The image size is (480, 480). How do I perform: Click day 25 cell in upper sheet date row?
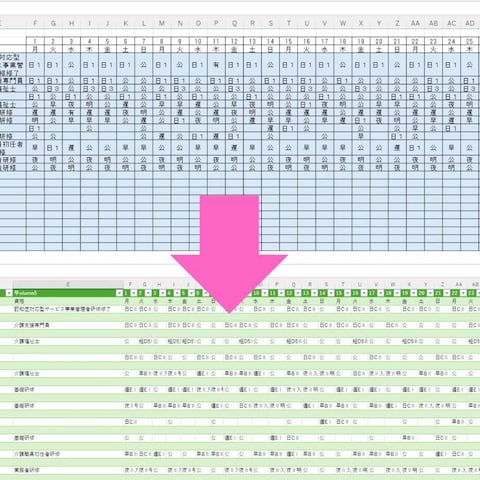tap(470, 41)
